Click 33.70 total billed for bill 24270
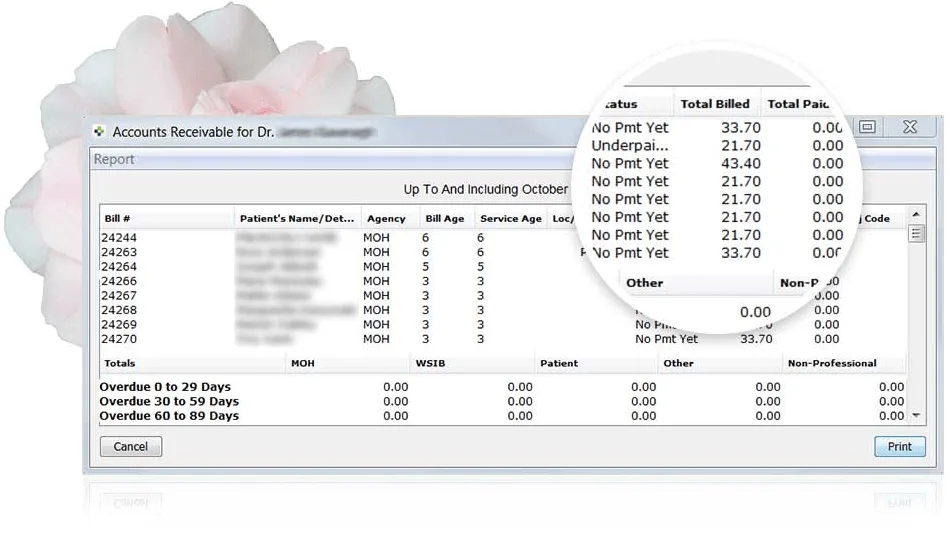This screenshot has width=950, height=553. click(x=756, y=339)
